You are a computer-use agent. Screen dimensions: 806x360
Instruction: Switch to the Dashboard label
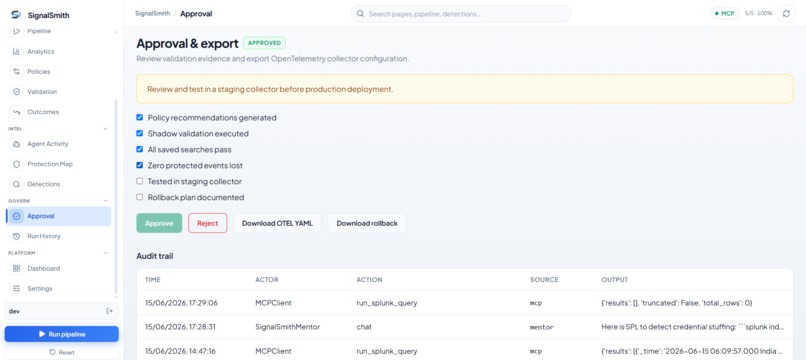[x=44, y=268]
